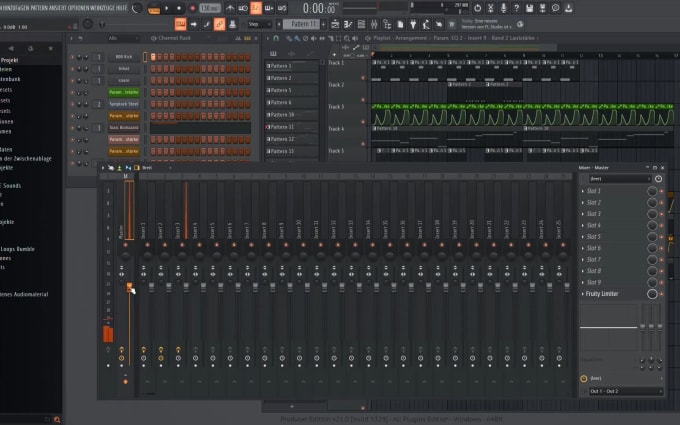This screenshot has height=425, width=680.
Task: Toggle the Master track mute LED
Action: 125,245
